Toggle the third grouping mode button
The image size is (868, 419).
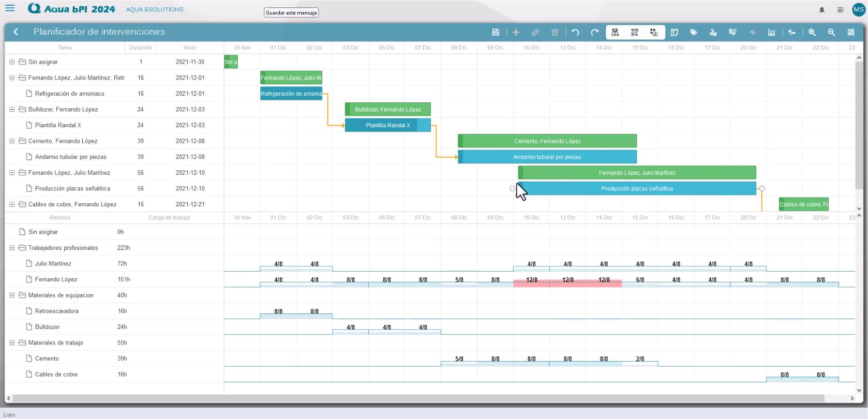pos(654,32)
